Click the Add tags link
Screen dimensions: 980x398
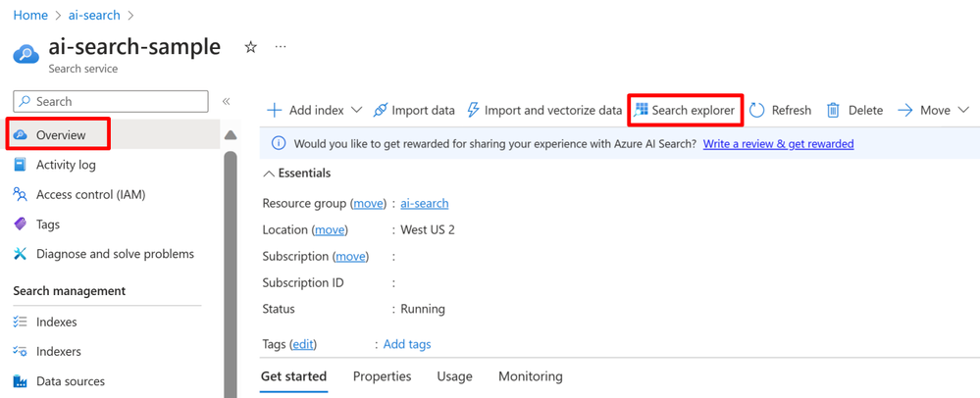pos(407,344)
